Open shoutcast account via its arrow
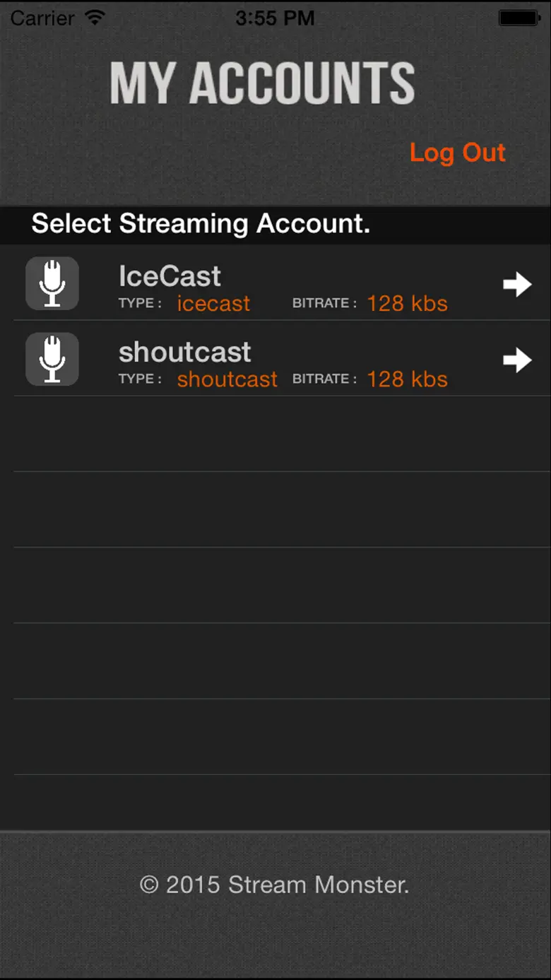Image resolution: width=551 pixels, height=980 pixels. (x=517, y=360)
